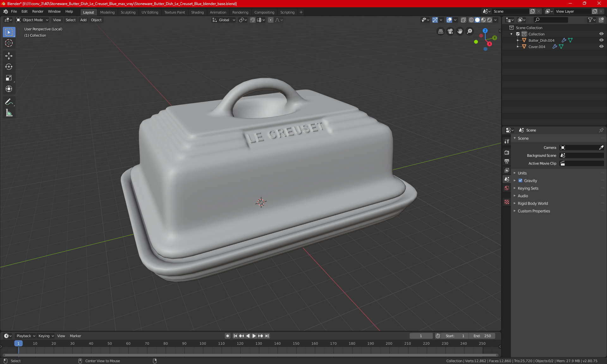The height and width of the screenshot is (364, 607).
Task: Jump to the end frame
Action: (x=267, y=336)
